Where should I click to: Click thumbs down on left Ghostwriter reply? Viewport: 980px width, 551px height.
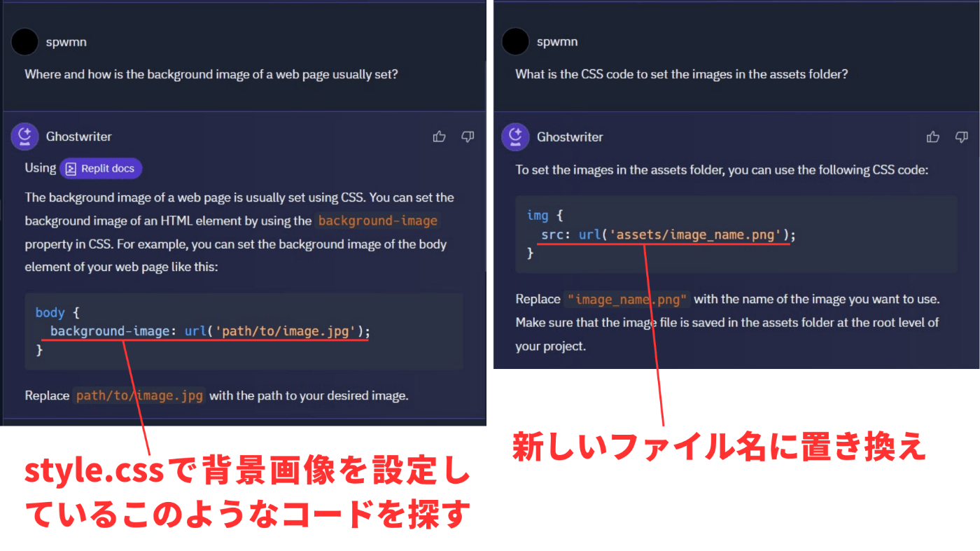click(468, 137)
